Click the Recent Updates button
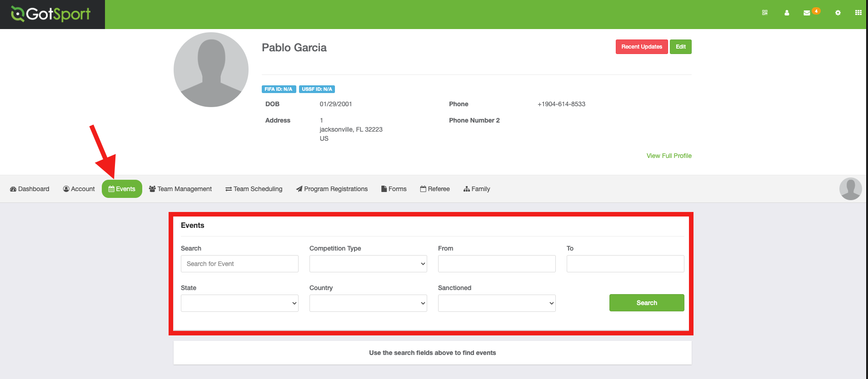The width and height of the screenshot is (868, 379). [641, 47]
